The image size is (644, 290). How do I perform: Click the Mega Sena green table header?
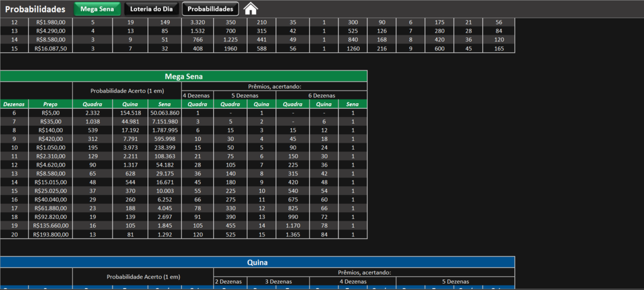tap(184, 76)
